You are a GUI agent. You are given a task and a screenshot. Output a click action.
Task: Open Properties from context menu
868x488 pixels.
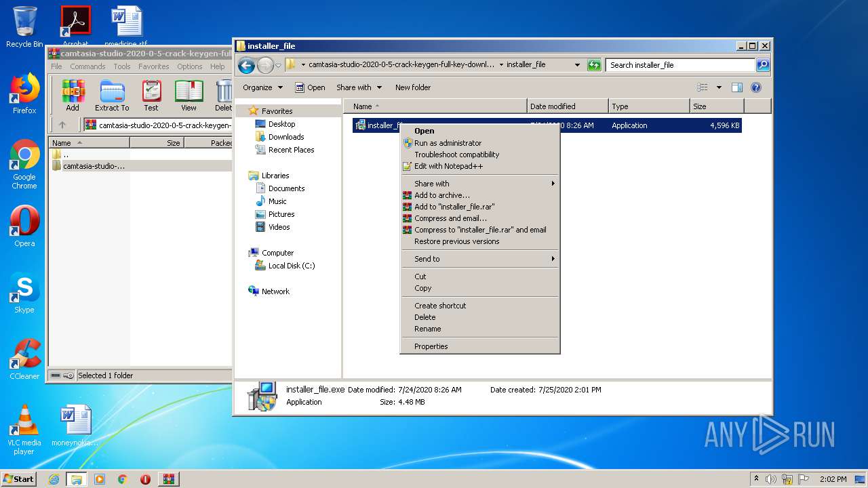click(479, 346)
